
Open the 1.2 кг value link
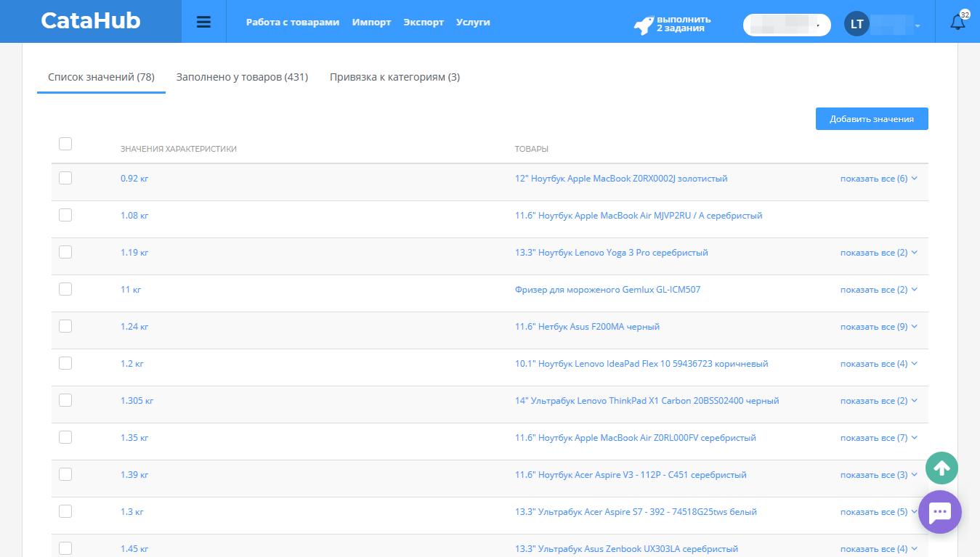tap(132, 364)
